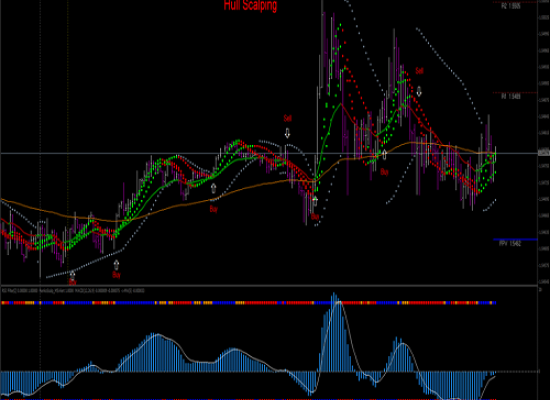Click the red Hull Scalping chart title
This screenshot has width=550, height=400.
click(x=250, y=5)
